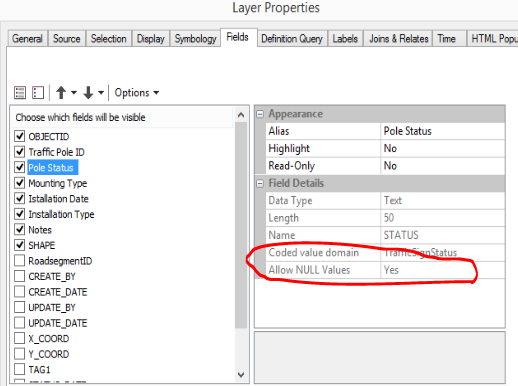Open the HTML Popup tab
The height and width of the screenshot is (386, 518).
493,39
